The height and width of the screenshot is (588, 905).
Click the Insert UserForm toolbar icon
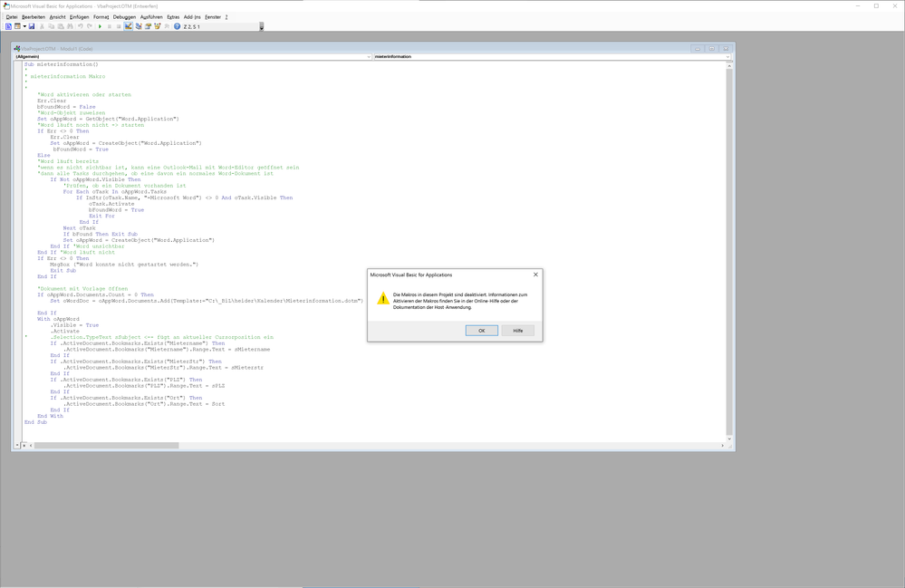(17, 26)
